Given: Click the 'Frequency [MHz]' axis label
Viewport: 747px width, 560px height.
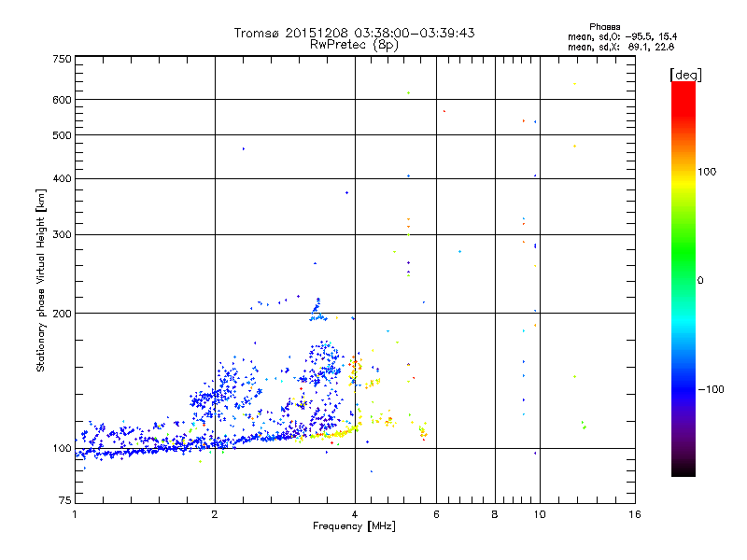Looking at the screenshot, I should point(354,526).
